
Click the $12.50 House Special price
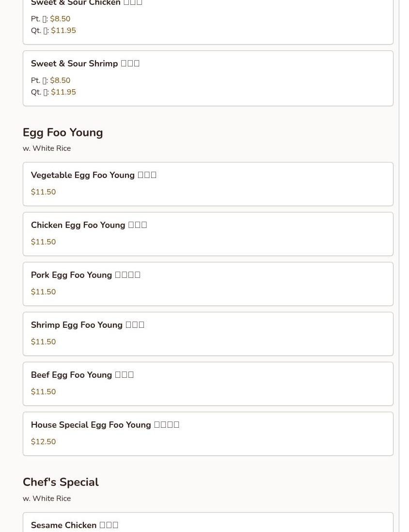click(43, 442)
